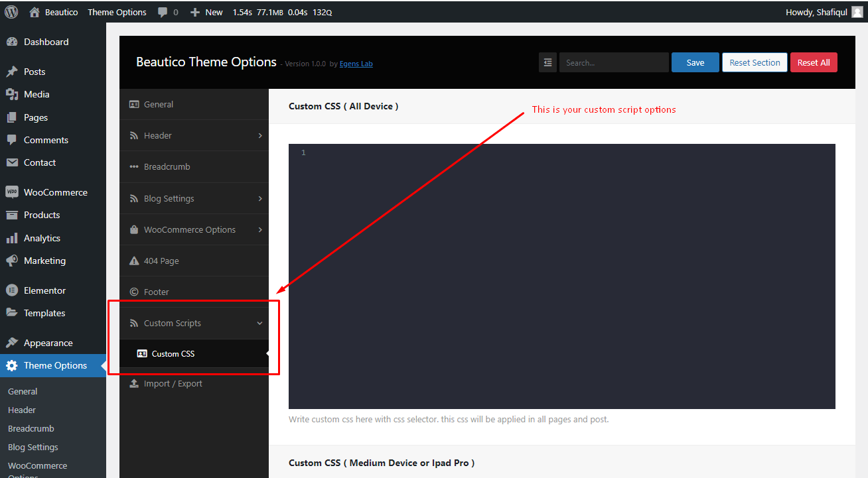Open Breadcrumb submenu under Theme Options

point(31,428)
